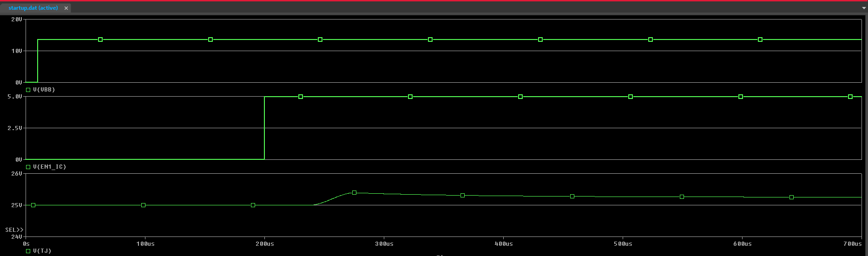Close the startup.dat tab
868x256 pixels.
(x=66, y=8)
